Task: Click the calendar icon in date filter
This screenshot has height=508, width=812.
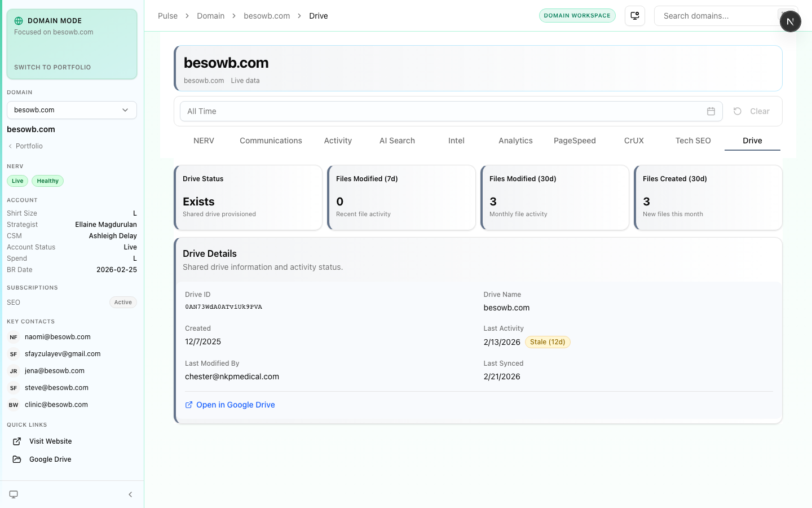Action: pyautogui.click(x=711, y=111)
